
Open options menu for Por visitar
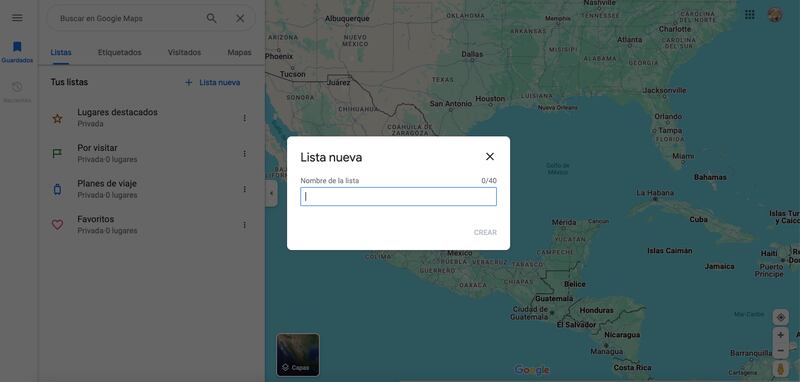coord(244,154)
